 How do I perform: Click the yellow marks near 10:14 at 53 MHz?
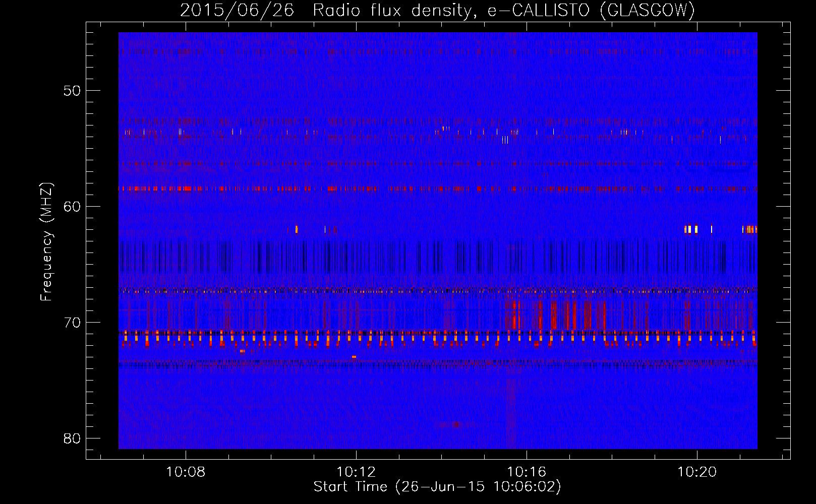446,129
